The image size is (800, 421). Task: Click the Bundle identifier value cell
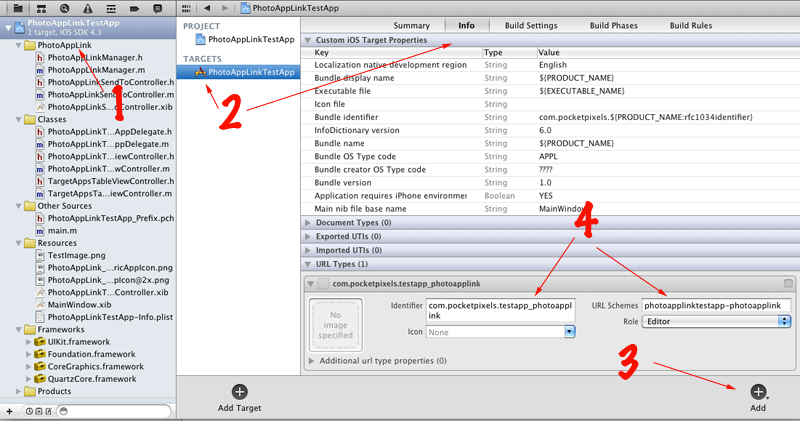pos(645,117)
